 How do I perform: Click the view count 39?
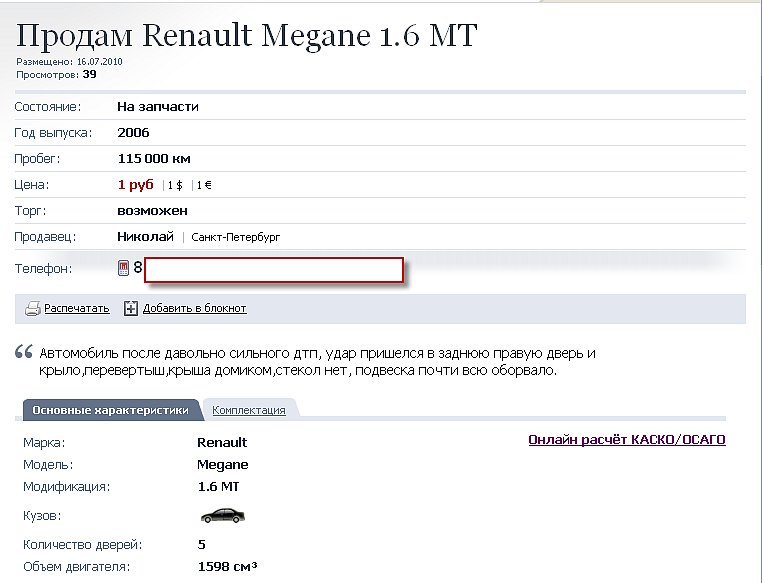pyautogui.click(x=89, y=74)
